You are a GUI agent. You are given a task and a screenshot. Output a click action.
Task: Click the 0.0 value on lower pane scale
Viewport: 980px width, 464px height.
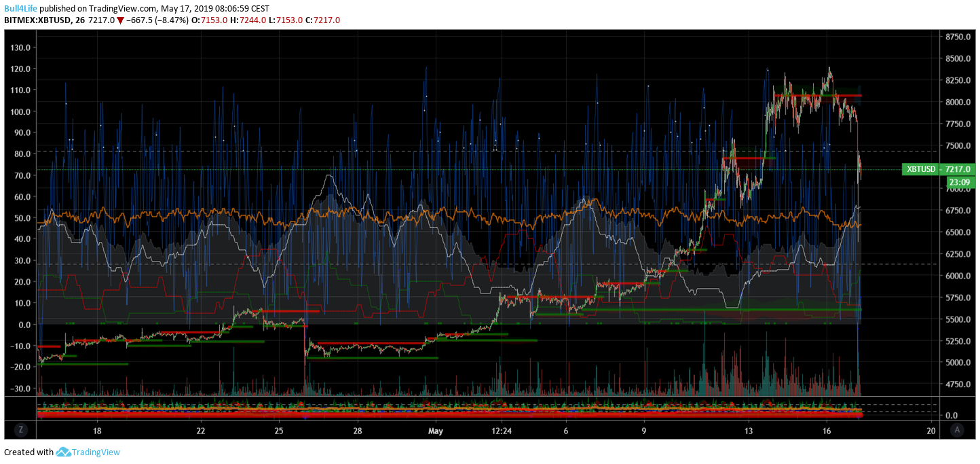point(951,415)
